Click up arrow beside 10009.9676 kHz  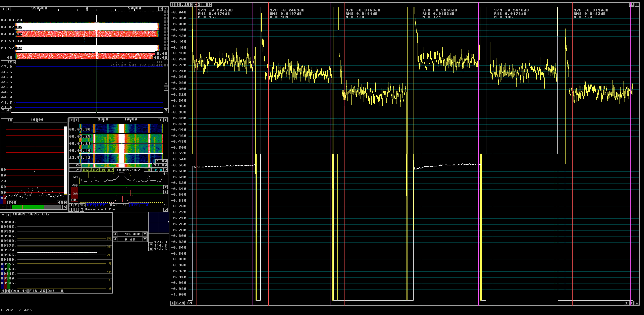click(x=3, y=215)
